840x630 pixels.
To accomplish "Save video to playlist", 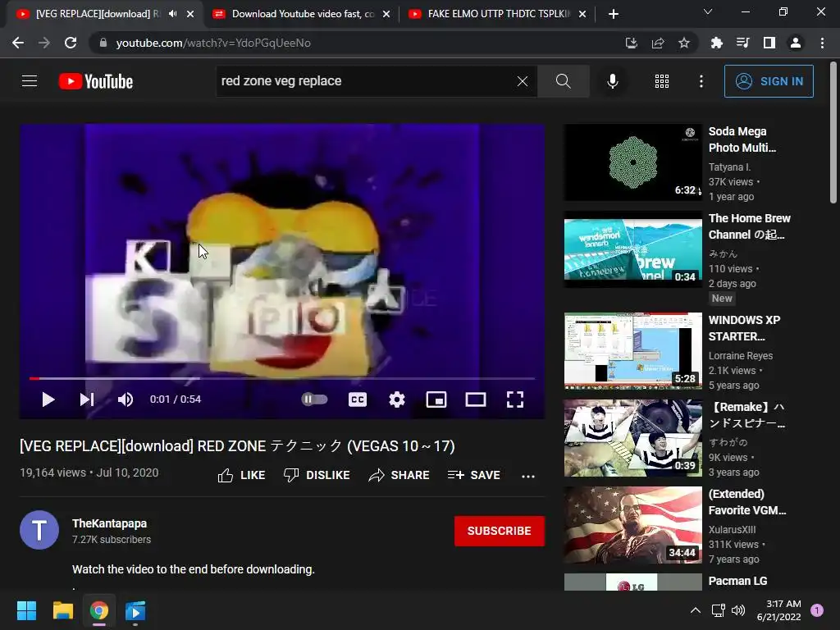I will click(x=474, y=475).
